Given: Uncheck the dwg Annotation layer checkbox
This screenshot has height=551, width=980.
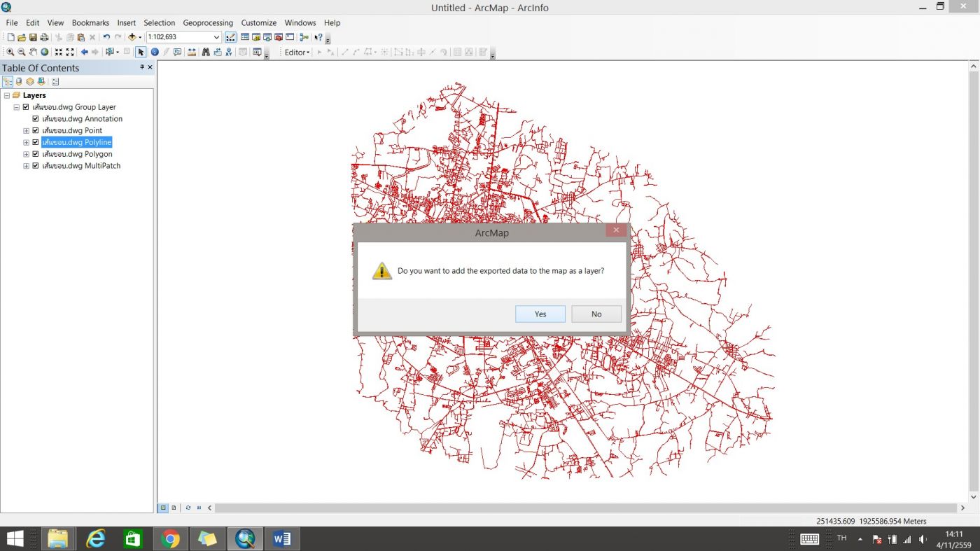Looking at the screenshot, I should (x=36, y=119).
